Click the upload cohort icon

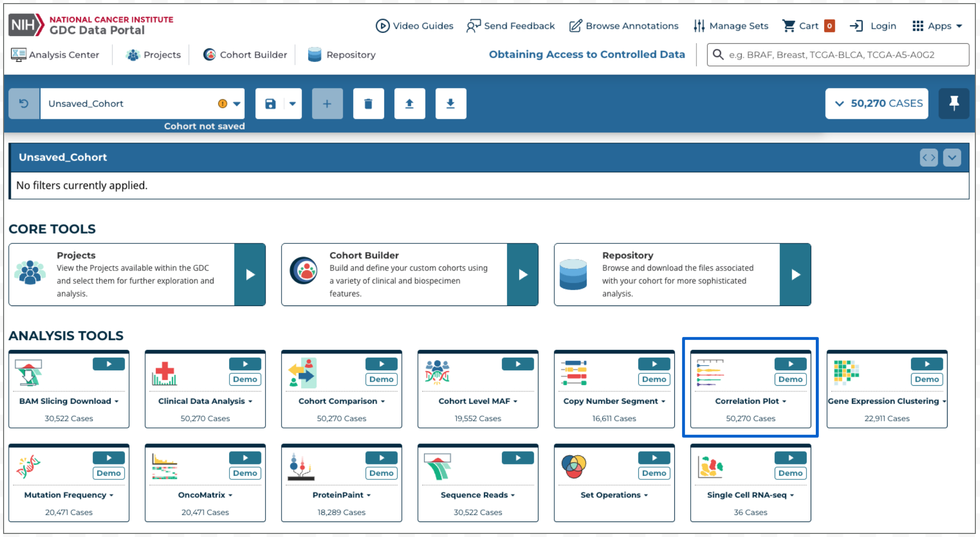[409, 104]
